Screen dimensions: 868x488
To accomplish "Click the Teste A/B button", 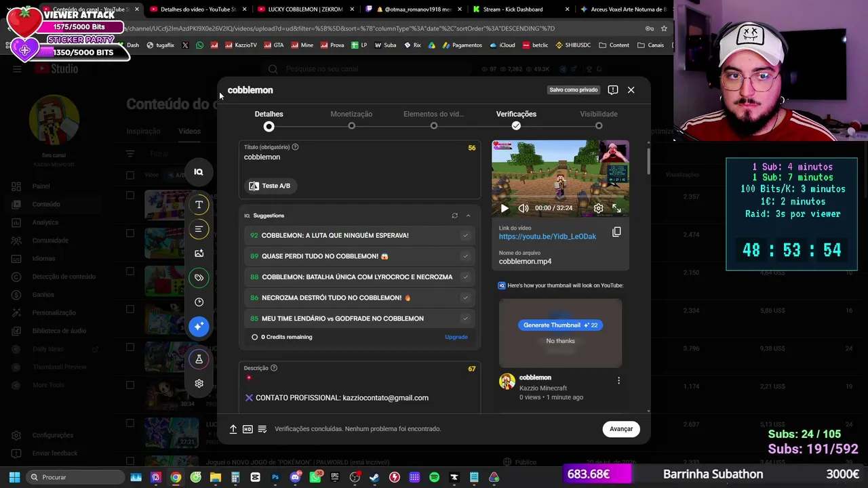I will (x=270, y=186).
